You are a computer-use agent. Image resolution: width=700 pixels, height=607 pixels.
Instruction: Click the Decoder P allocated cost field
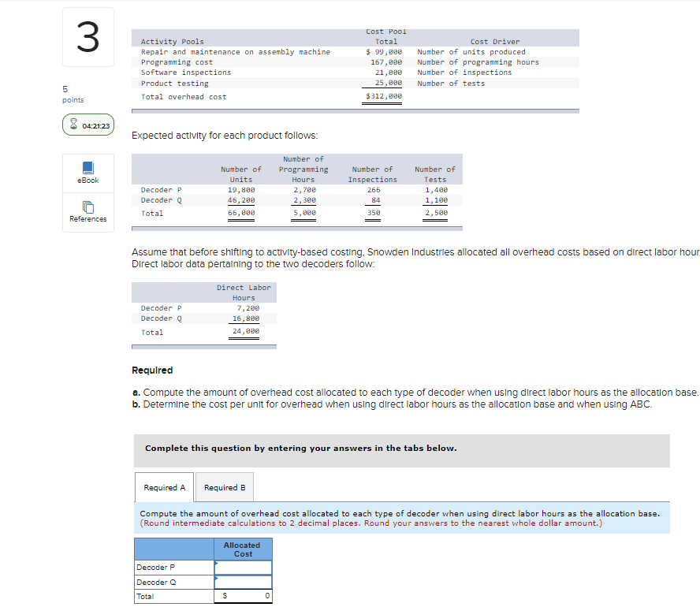tap(244, 568)
